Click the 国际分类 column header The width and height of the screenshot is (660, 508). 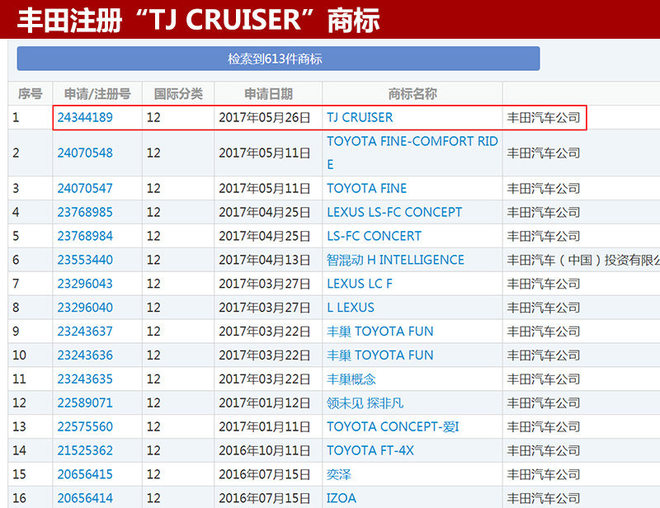click(178, 93)
